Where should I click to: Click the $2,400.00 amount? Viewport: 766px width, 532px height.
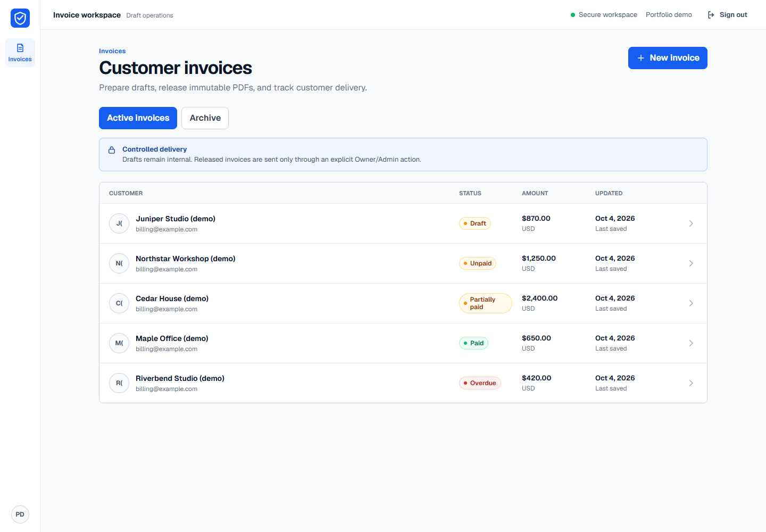(x=540, y=298)
